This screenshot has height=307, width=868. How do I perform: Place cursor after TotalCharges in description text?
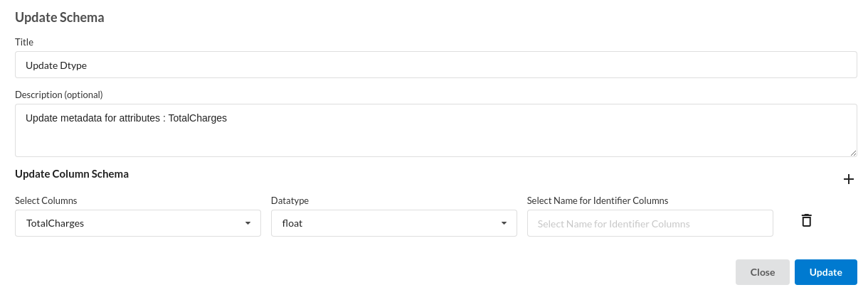pos(228,119)
